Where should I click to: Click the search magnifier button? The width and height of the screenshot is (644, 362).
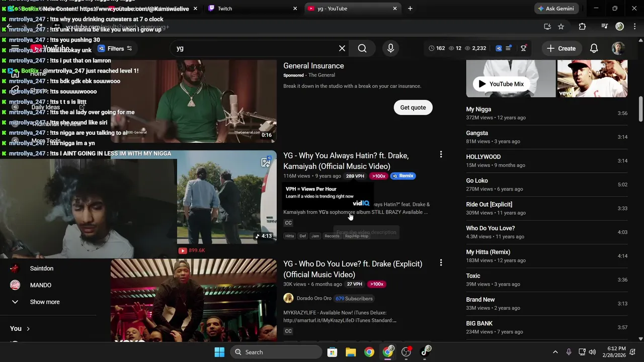pos(362,48)
